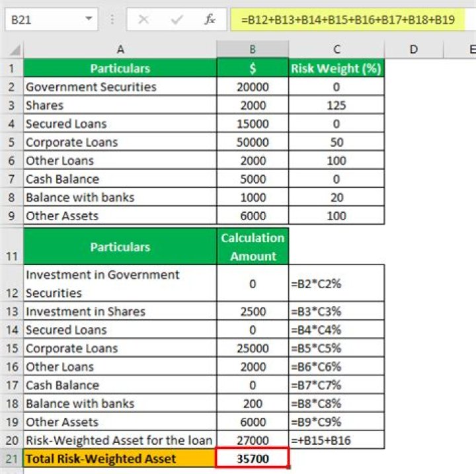Select the 1000 value cell

click(x=253, y=197)
